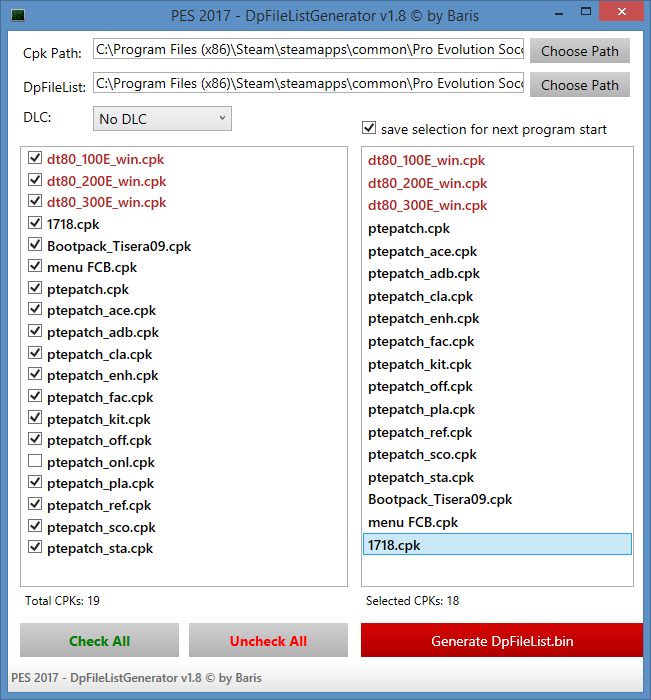Select ptepatch_fac.cpk in right list
The height and width of the screenshot is (700, 651).
coord(497,342)
